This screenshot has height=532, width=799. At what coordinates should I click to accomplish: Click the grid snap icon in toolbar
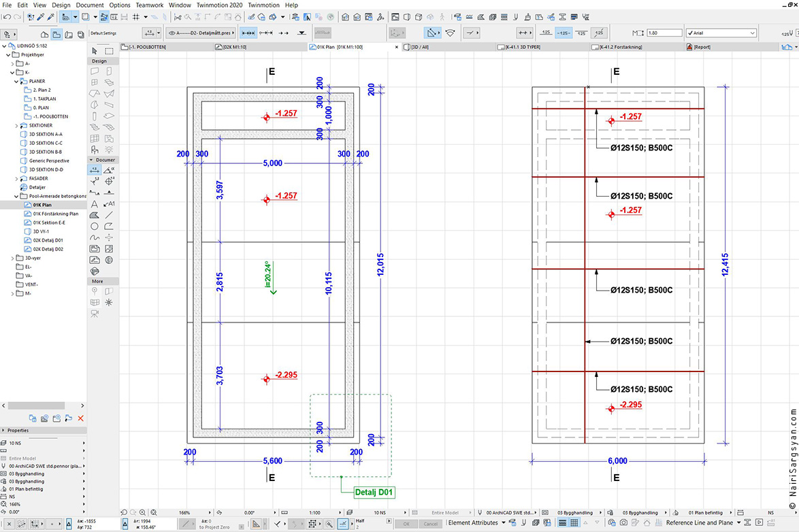(136, 17)
